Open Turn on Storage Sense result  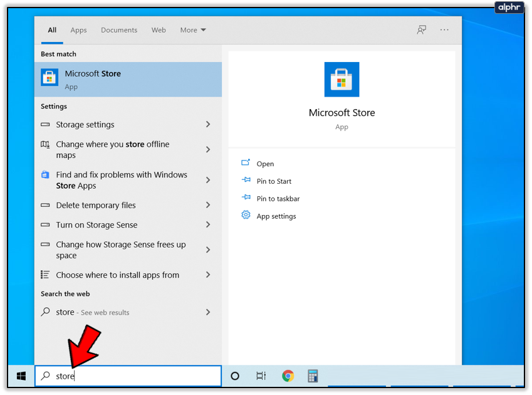pos(128,224)
